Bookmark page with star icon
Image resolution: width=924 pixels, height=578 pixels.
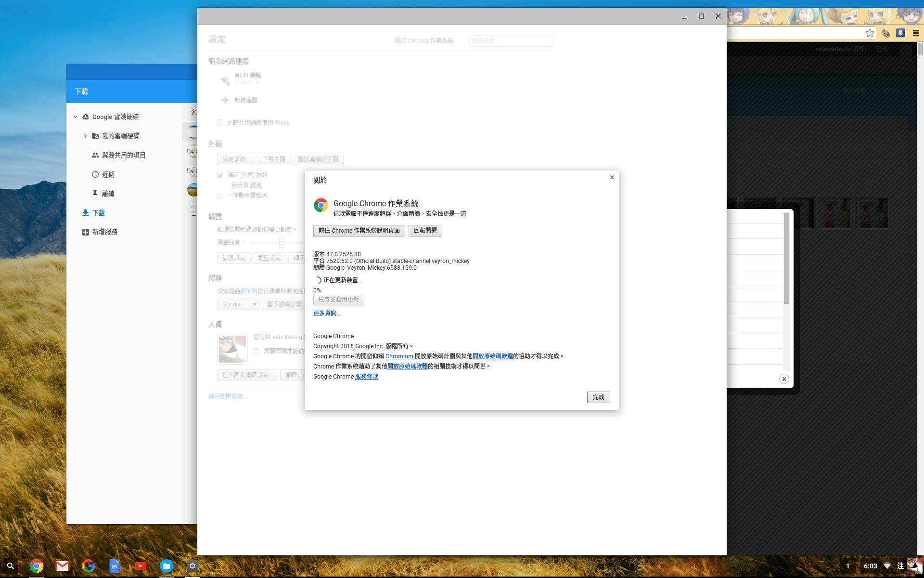[870, 33]
